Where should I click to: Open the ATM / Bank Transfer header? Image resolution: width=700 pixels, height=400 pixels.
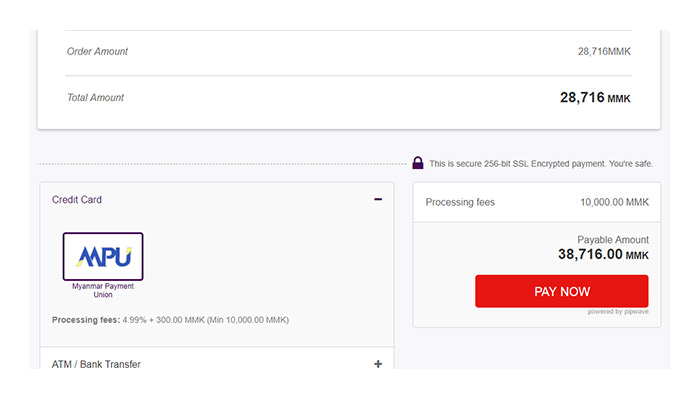point(217,360)
